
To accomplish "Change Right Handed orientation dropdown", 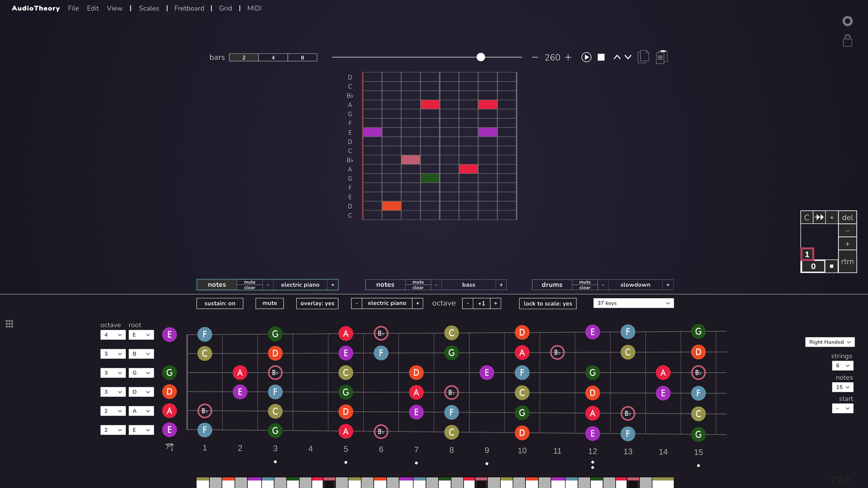I will [x=830, y=342].
